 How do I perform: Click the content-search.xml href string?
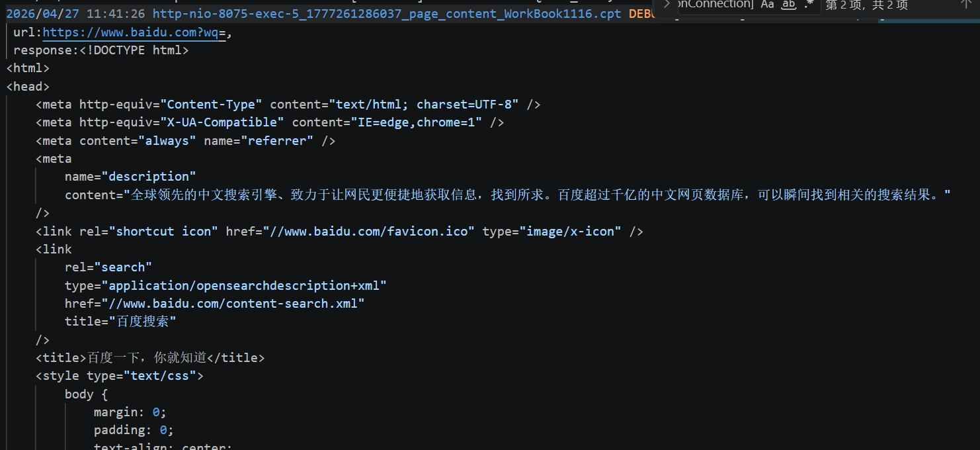click(x=233, y=304)
